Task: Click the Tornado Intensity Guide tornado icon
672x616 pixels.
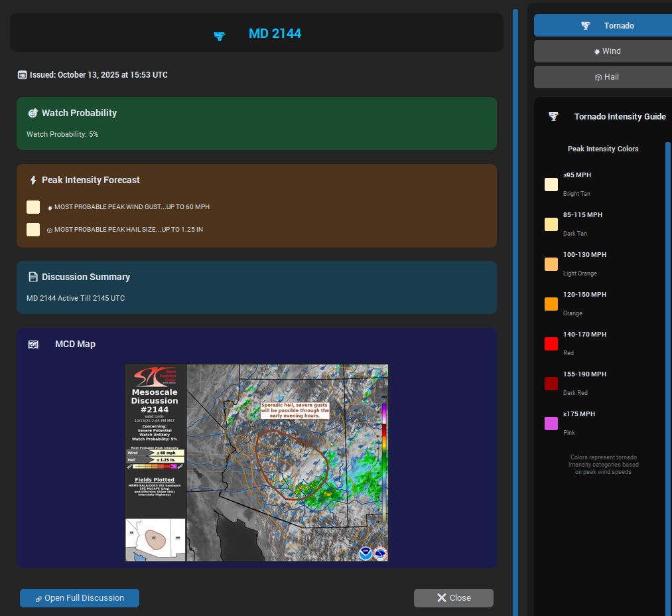Action: pos(553,117)
